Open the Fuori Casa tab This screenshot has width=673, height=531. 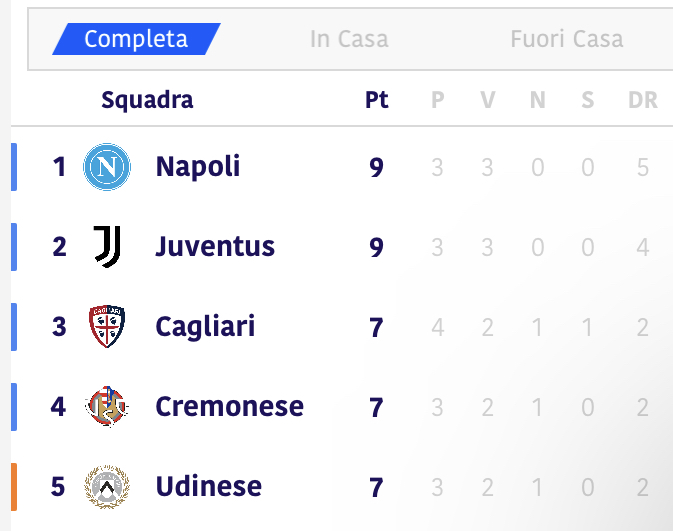pos(567,39)
